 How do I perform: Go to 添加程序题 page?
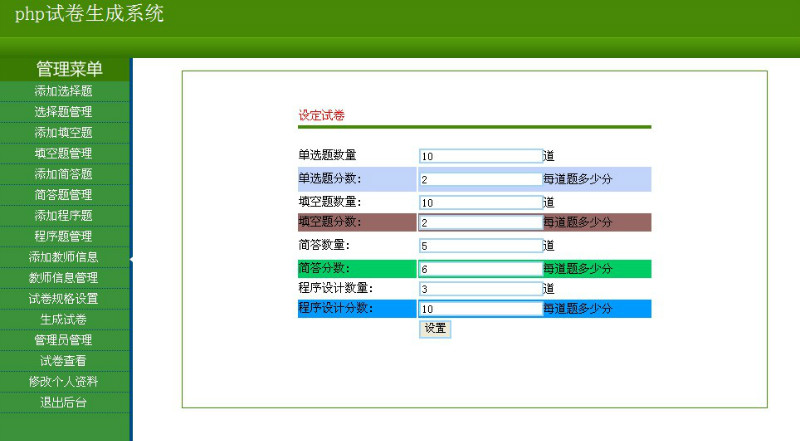63,215
